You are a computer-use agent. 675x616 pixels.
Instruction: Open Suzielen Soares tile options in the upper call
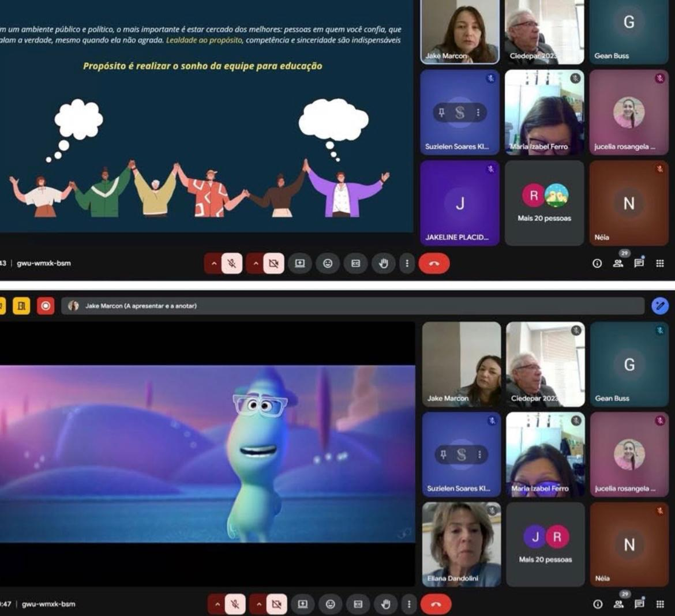click(478, 112)
